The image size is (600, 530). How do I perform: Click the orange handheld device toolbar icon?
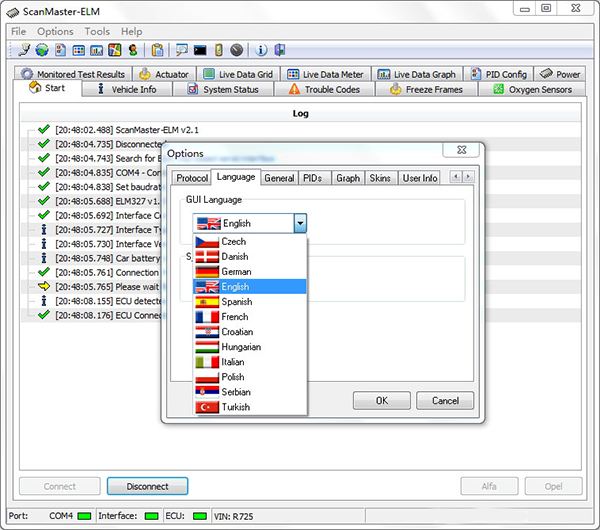[218, 50]
